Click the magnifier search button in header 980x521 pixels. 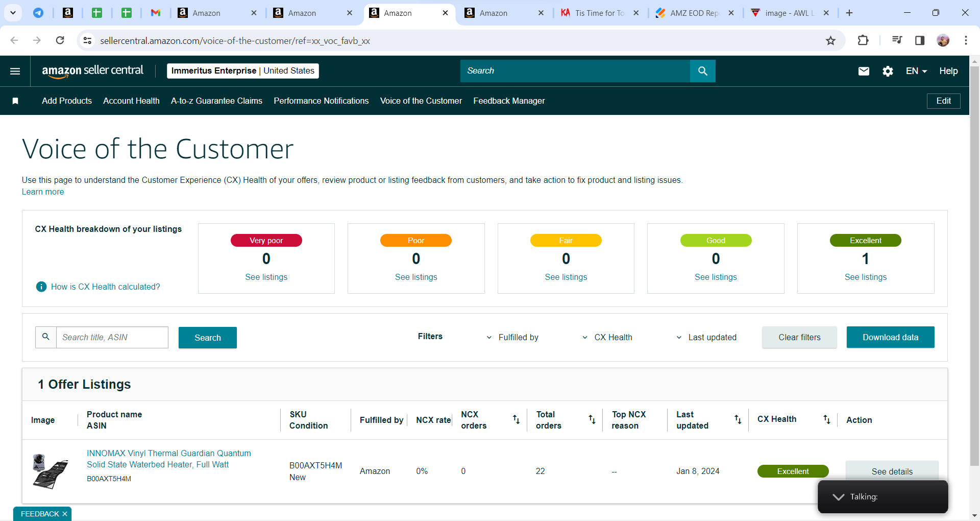[x=703, y=71]
